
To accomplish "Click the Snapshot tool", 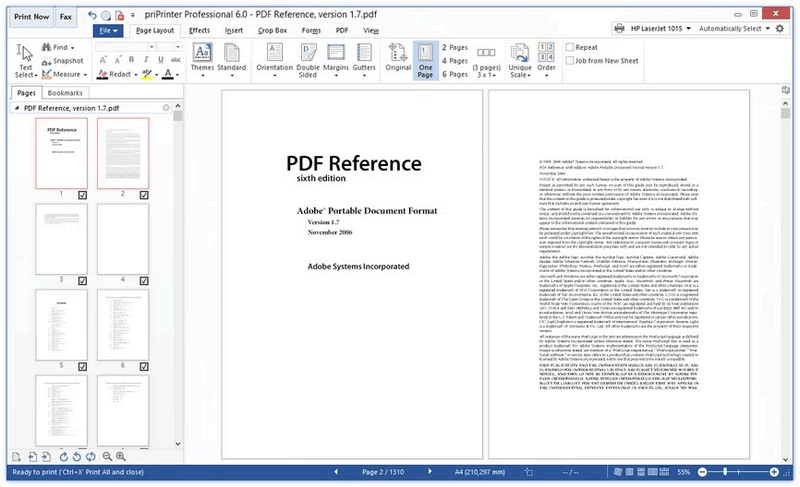I will point(62,61).
